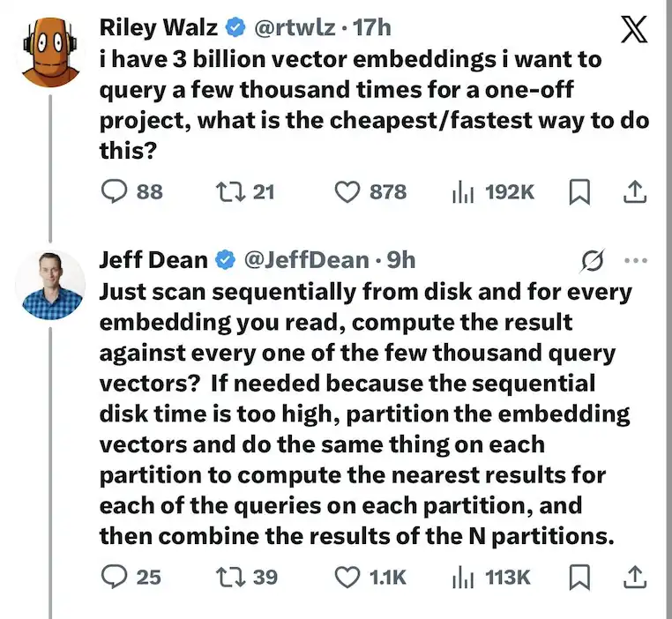Bookmark Riley Walz's tweet
The height and width of the screenshot is (619, 672).
point(579,191)
